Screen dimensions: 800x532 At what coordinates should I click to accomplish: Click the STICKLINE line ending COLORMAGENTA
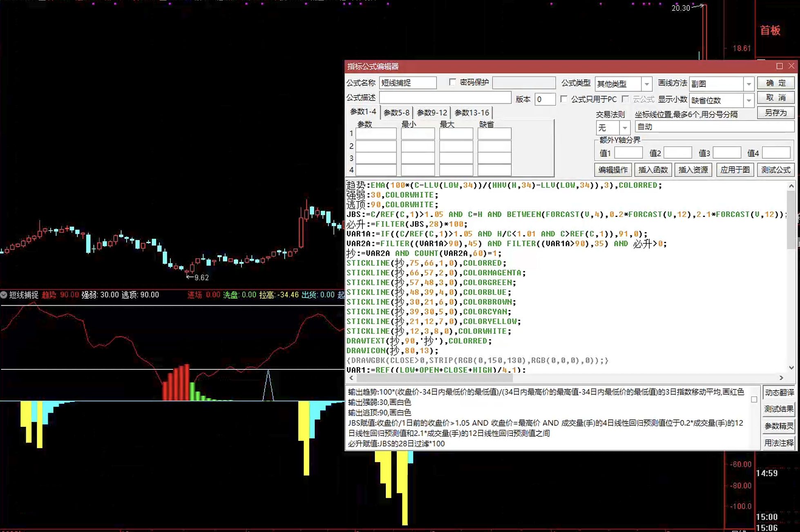coord(436,273)
